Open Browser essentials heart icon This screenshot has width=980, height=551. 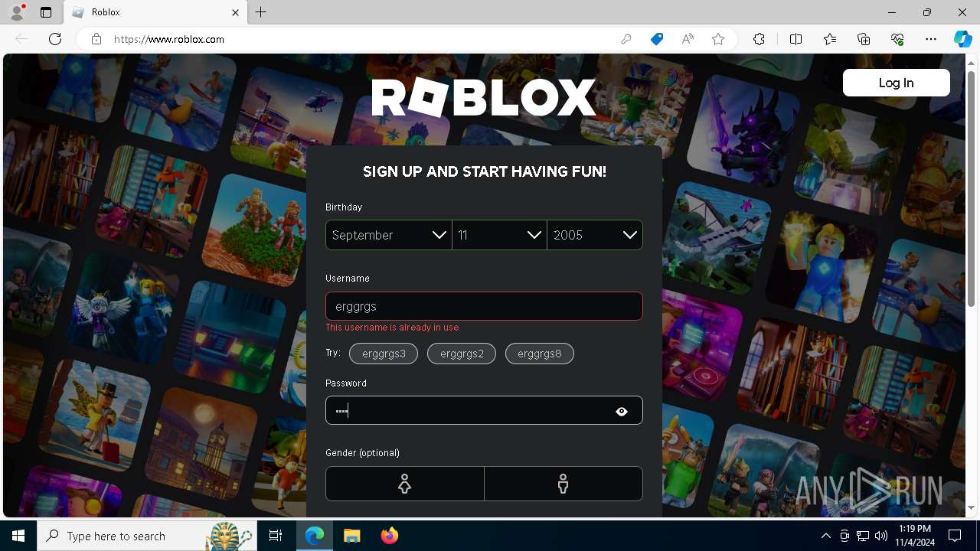[x=897, y=39]
